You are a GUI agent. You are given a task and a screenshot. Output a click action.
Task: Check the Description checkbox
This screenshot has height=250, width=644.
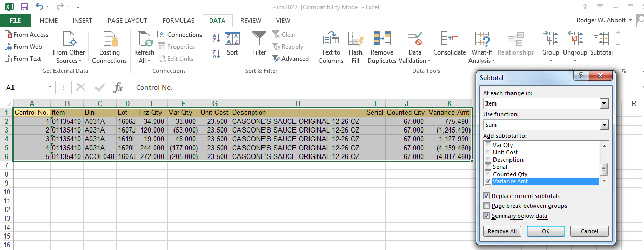click(488, 160)
